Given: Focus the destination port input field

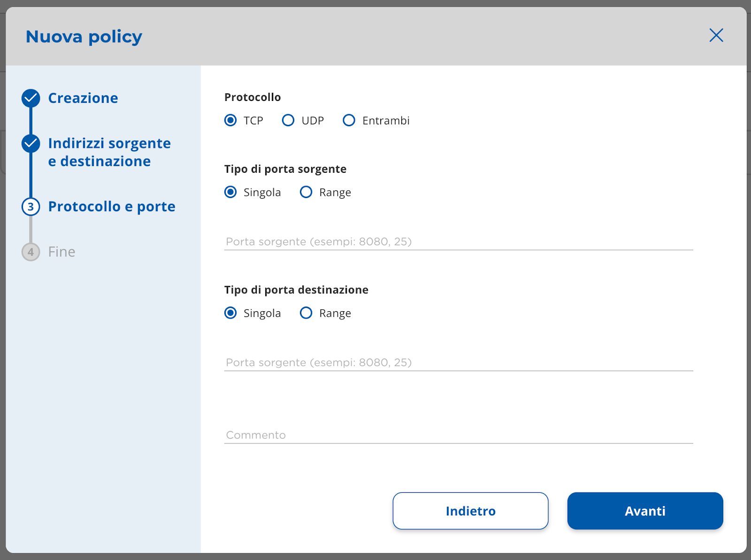Looking at the screenshot, I should click(x=459, y=362).
